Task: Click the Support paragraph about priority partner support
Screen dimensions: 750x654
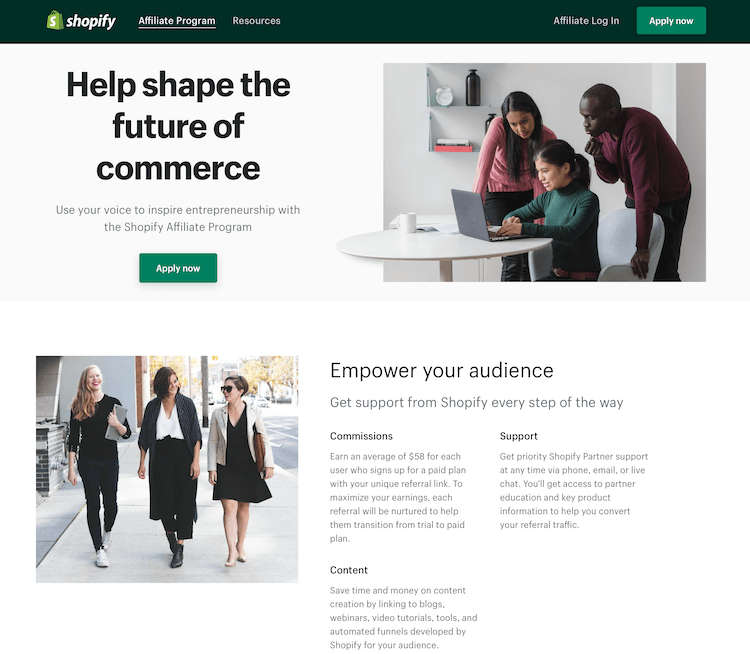Action: pyautogui.click(x=574, y=490)
